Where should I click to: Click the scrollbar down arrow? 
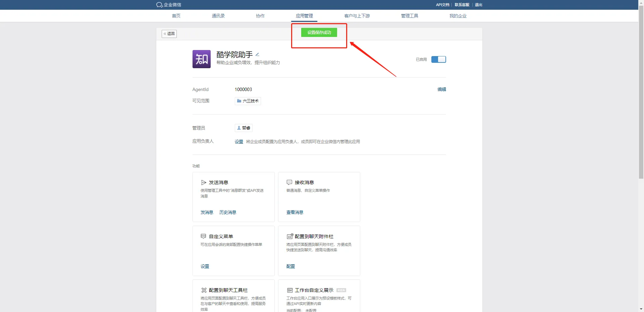(x=641, y=309)
